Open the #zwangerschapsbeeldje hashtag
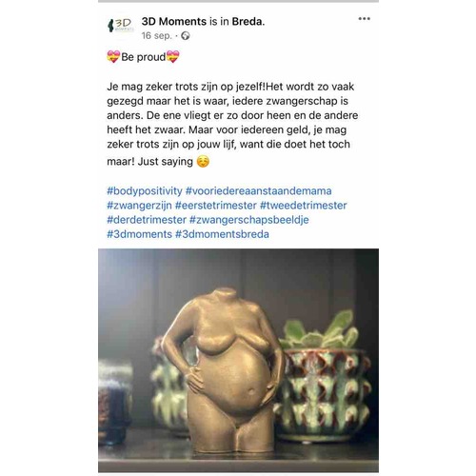 tap(249, 220)
